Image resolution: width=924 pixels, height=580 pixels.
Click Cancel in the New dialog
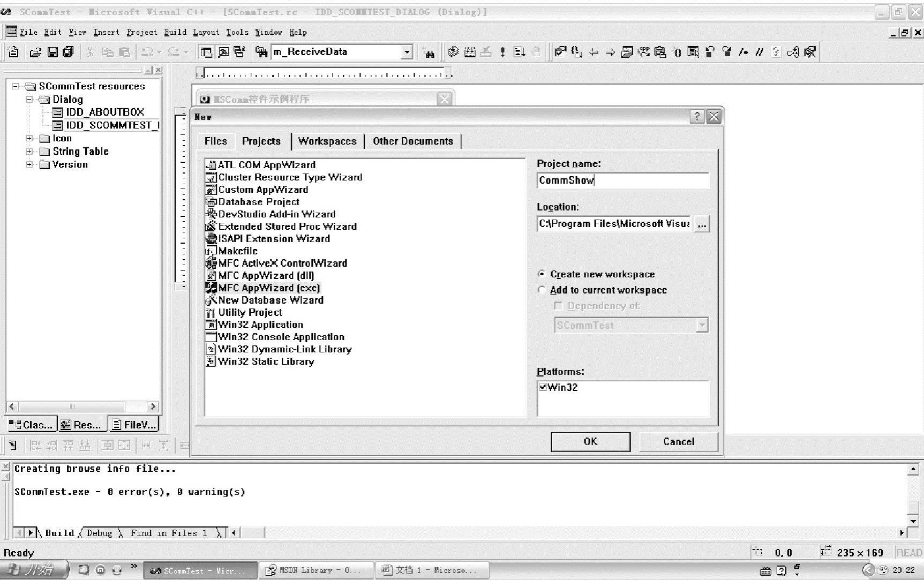[679, 441]
